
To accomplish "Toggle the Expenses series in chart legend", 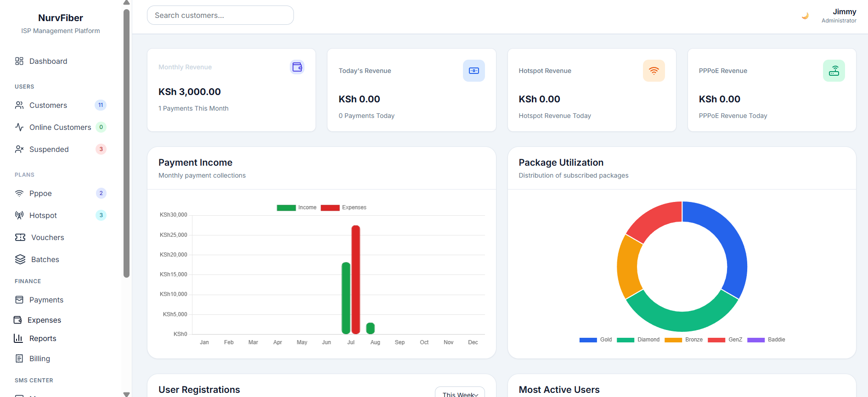I will tap(344, 207).
